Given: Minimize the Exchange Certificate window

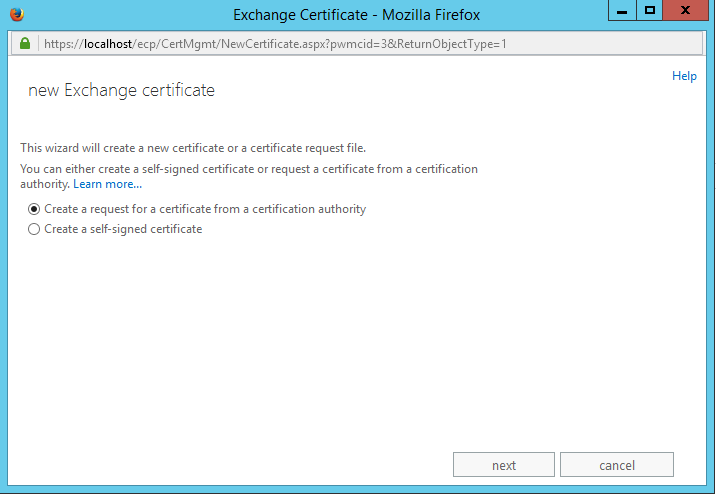Looking at the screenshot, I should (622, 11).
